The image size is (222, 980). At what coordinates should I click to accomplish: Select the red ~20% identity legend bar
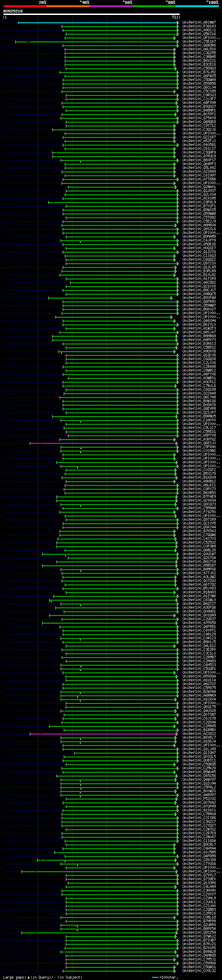25,6
